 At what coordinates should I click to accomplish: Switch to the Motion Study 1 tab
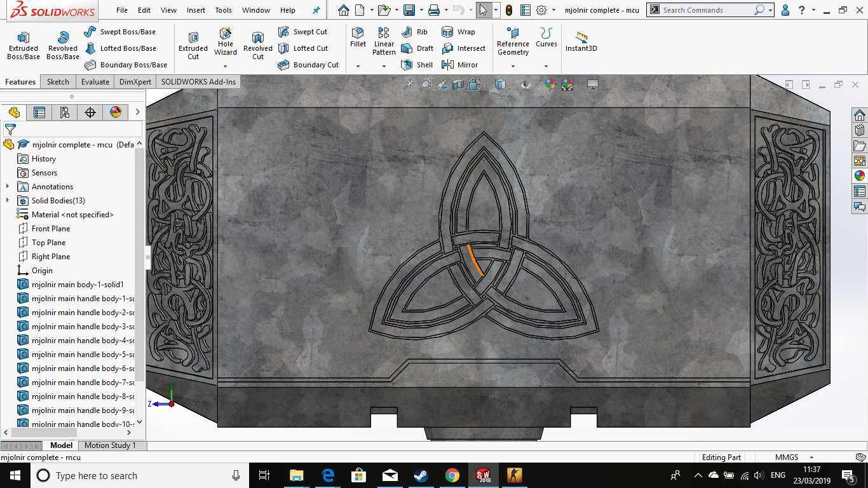[110, 445]
